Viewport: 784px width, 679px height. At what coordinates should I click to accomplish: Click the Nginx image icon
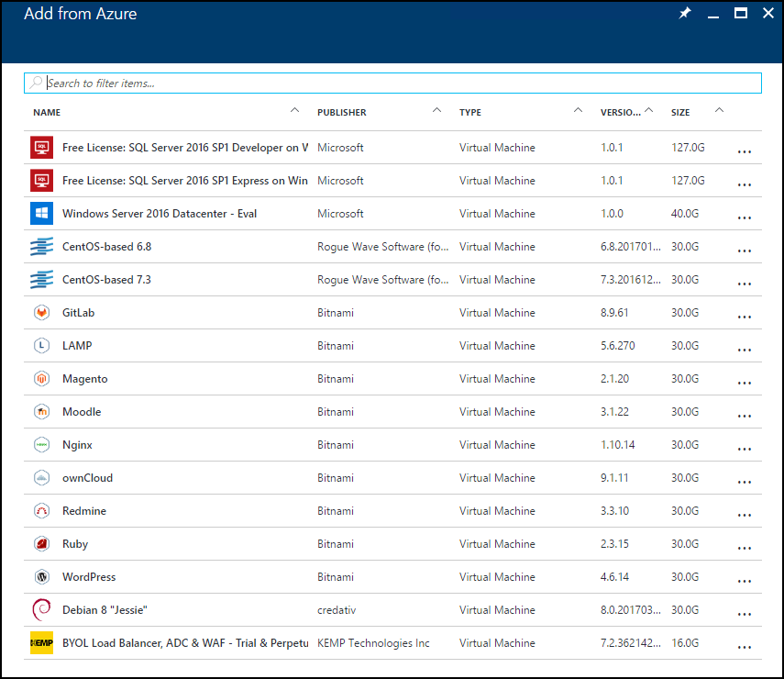(39, 444)
